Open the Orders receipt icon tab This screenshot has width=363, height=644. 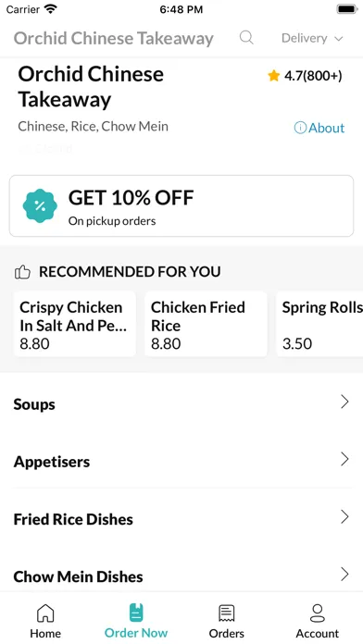pyautogui.click(x=227, y=613)
